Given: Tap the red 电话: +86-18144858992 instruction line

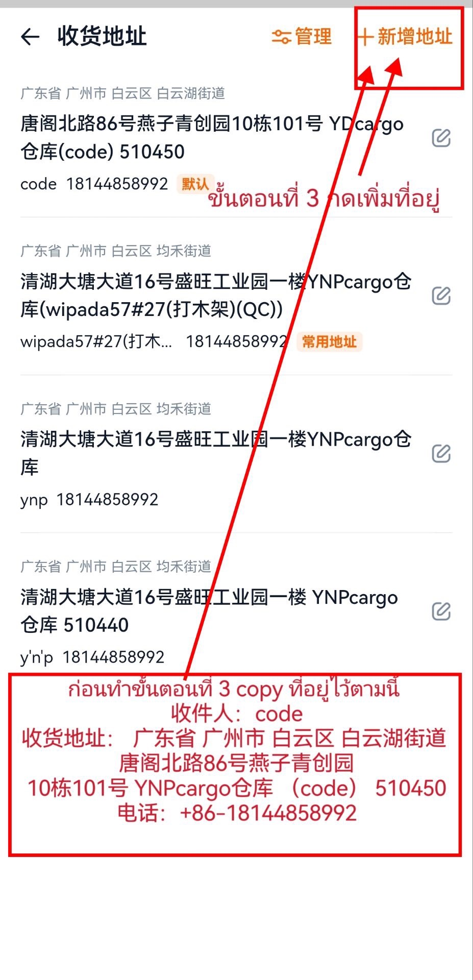Looking at the screenshot, I should (x=237, y=813).
